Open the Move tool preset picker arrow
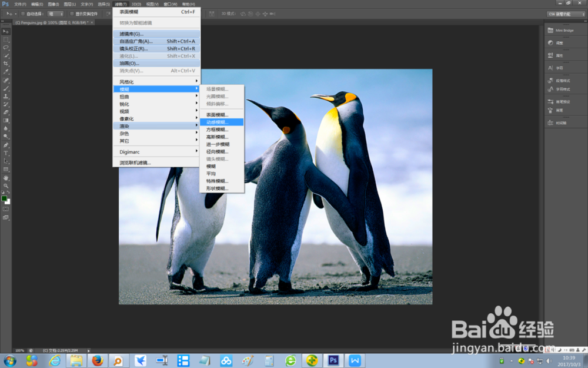This screenshot has height=368, width=588. (16, 14)
